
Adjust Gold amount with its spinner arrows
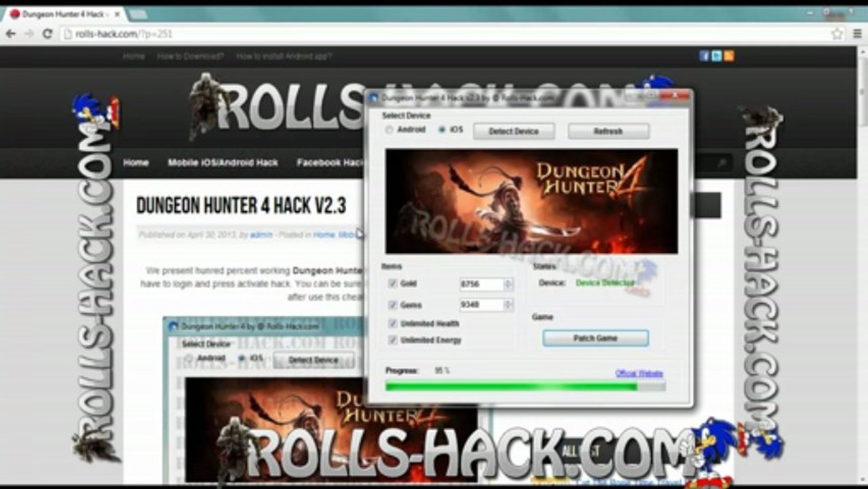click(508, 284)
